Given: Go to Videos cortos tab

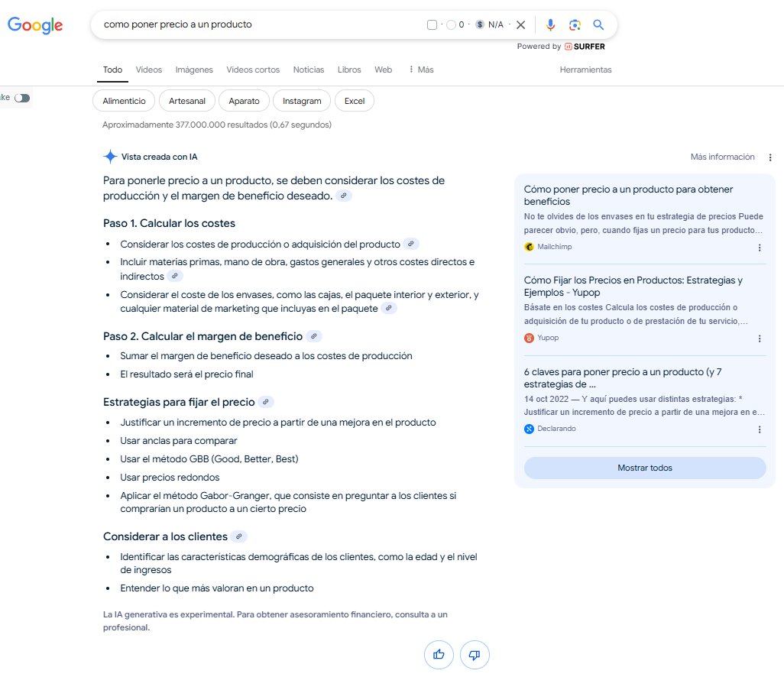Looking at the screenshot, I should click(253, 70).
